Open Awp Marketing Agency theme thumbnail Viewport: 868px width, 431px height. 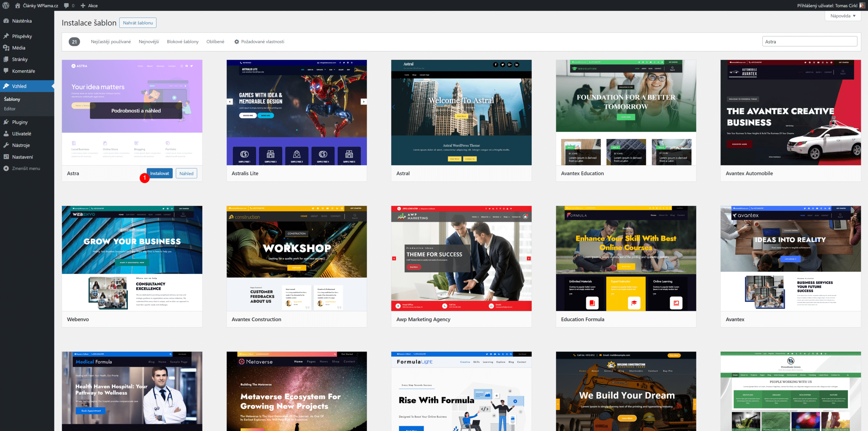pos(461,258)
